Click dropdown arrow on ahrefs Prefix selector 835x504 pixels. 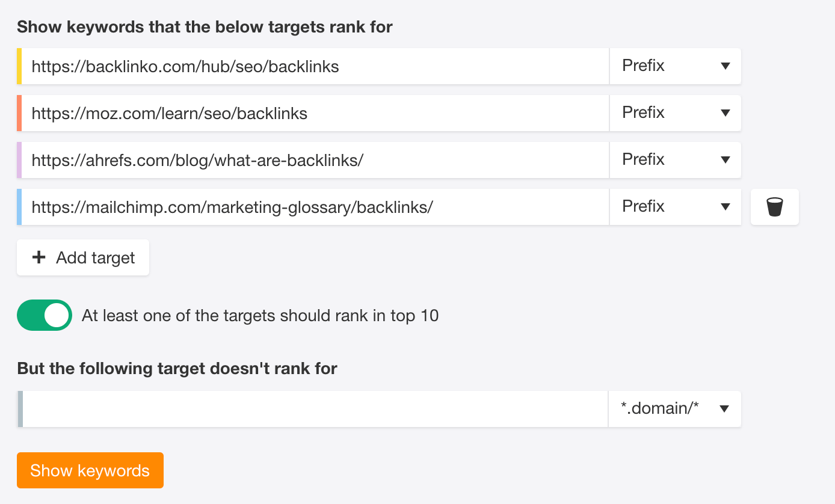[x=725, y=160]
